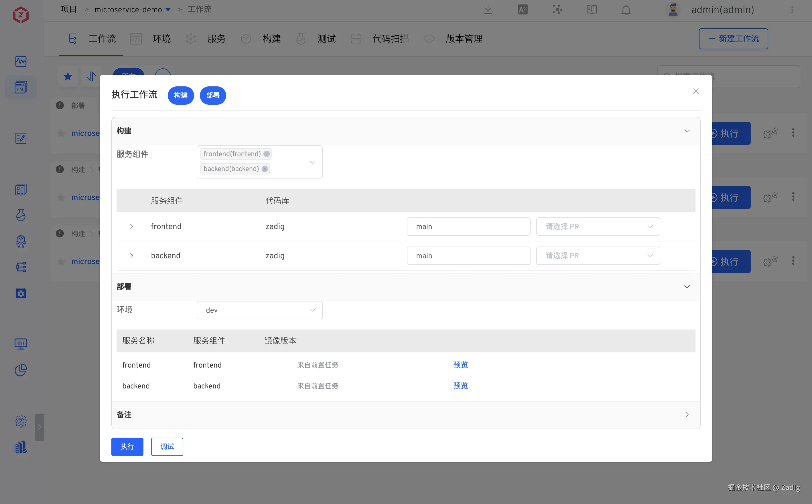The height and width of the screenshot is (504, 812).
Task: Toggle the favorites star filter
Action: [x=68, y=77]
